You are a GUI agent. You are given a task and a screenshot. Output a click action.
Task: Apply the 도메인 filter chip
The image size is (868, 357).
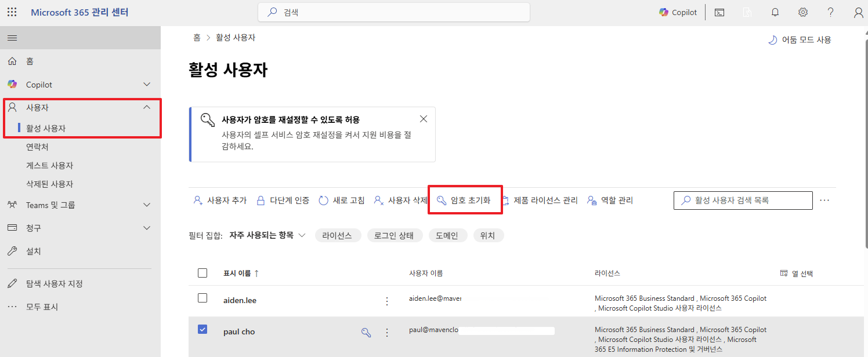[447, 235]
